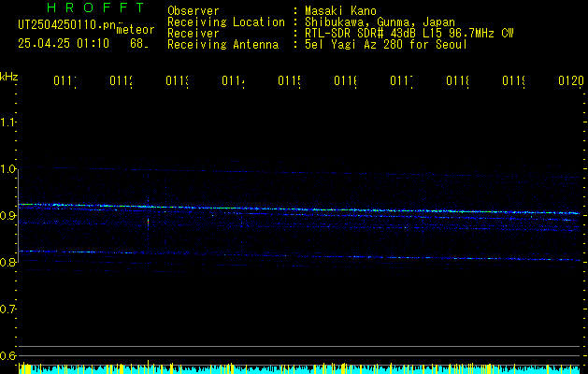The width and height of the screenshot is (588, 374).
Task: Click the 0115 time marker
Action: click(x=289, y=81)
